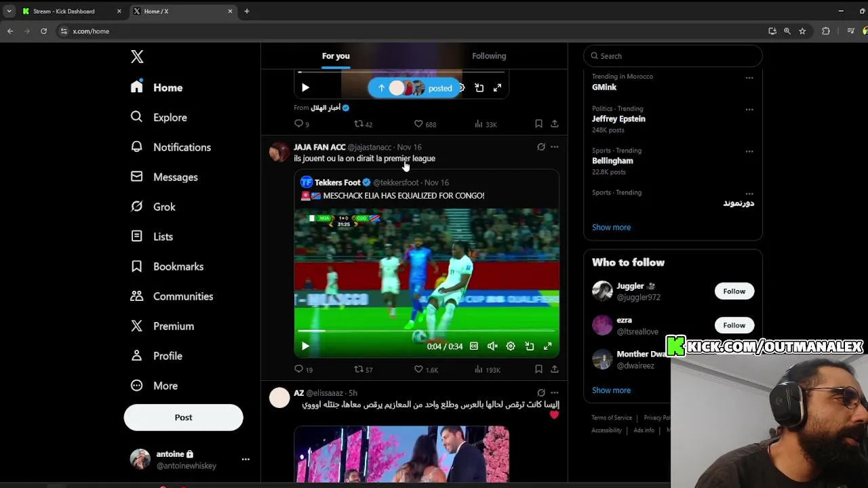
Task: Switch to the Following tab
Action: click(489, 56)
